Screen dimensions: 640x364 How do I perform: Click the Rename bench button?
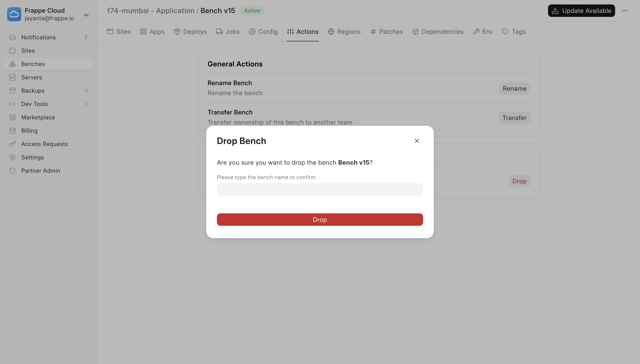point(514,88)
